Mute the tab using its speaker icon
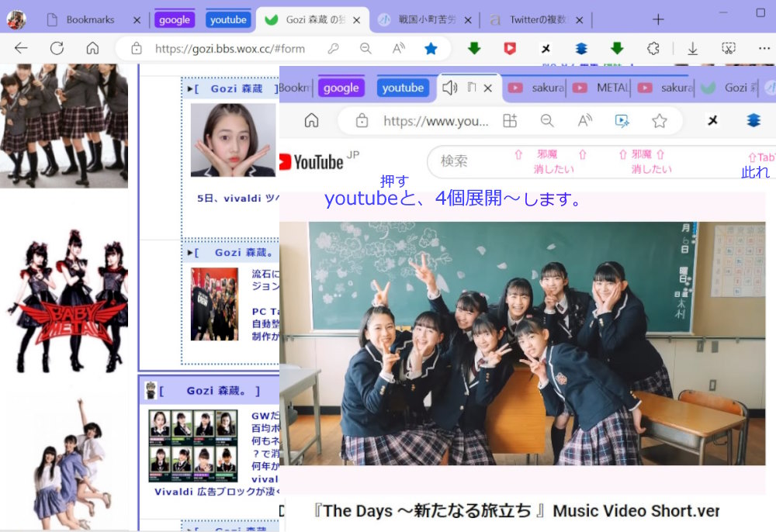 coord(449,88)
